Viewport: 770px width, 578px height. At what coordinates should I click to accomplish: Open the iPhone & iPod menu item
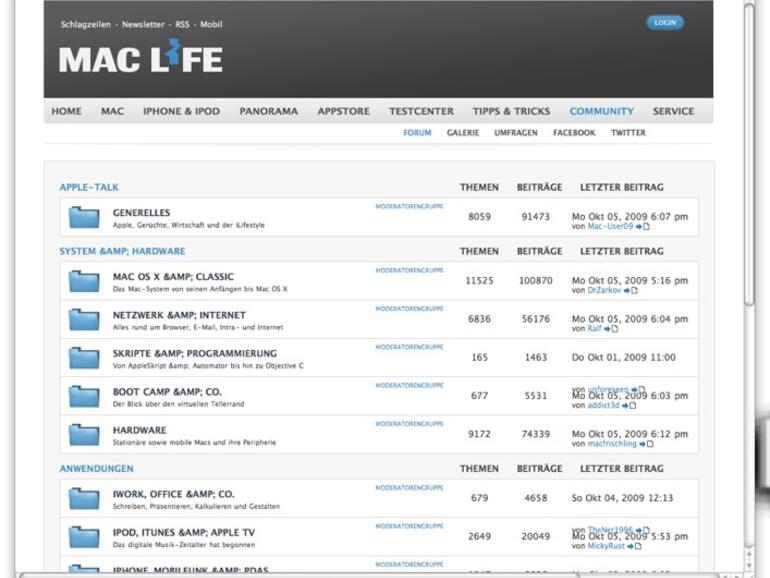[182, 111]
